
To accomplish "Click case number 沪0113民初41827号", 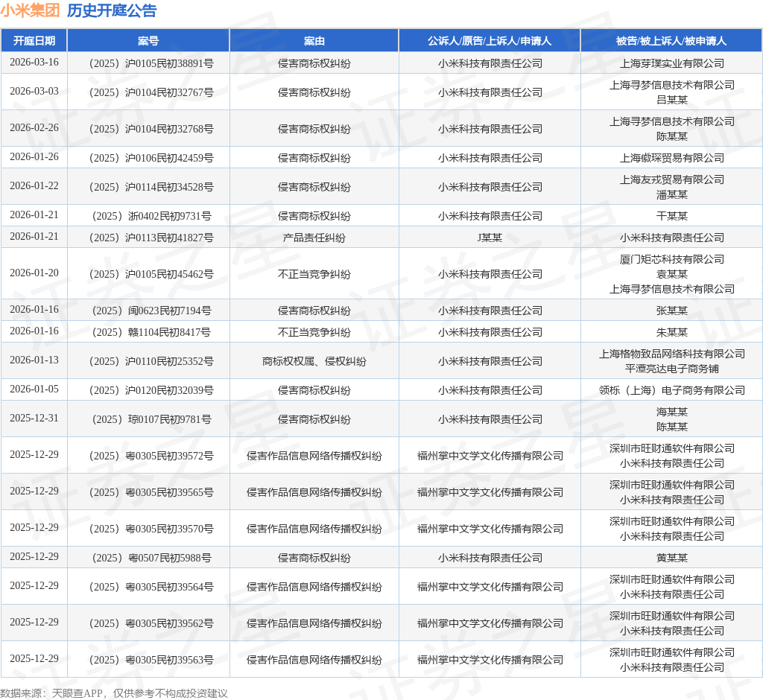I will 169,238.
